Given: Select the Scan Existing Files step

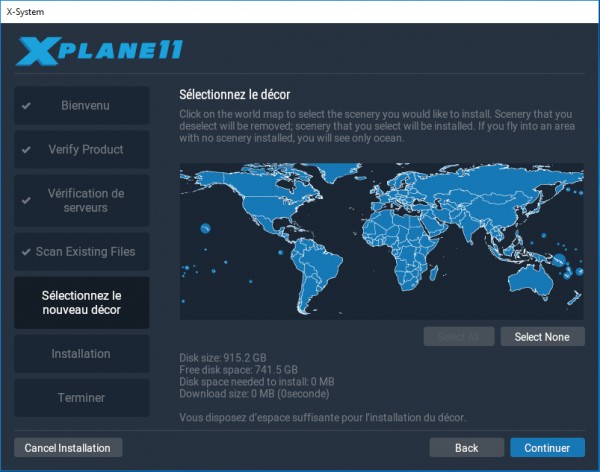Looking at the screenshot, I should pos(82,252).
